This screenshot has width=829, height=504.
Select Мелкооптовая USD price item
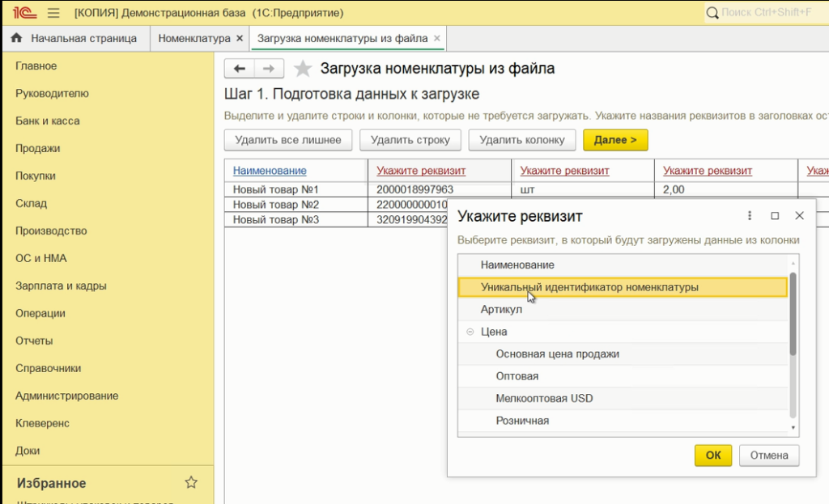623,398
